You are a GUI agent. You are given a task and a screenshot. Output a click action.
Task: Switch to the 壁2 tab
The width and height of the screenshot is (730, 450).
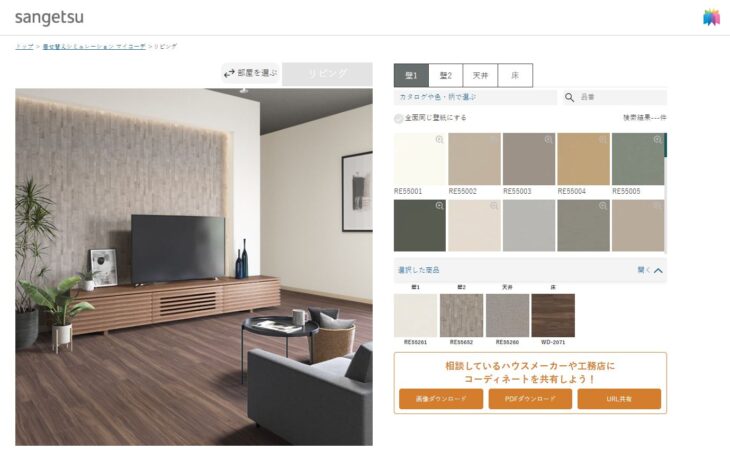point(446,75)
